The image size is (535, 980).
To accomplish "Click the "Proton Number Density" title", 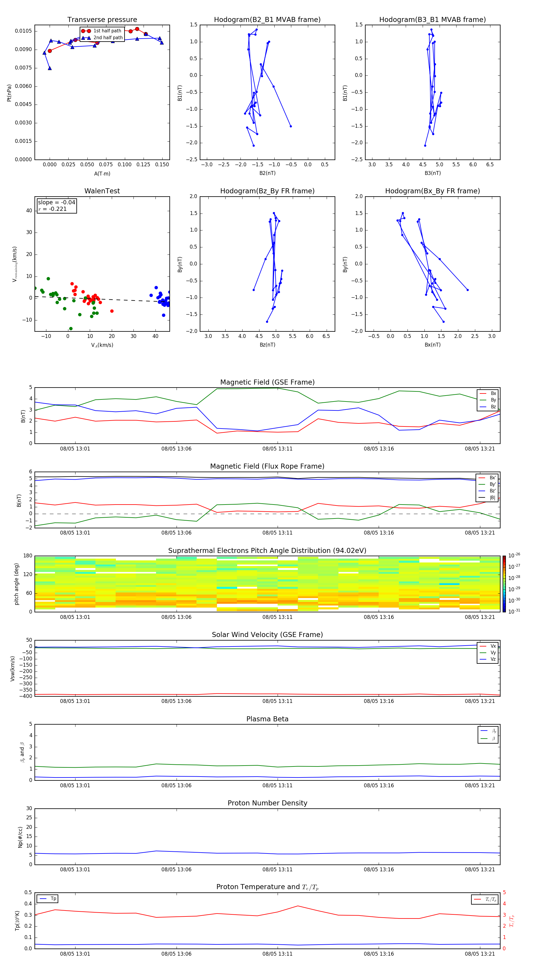I will coord(267,803).
